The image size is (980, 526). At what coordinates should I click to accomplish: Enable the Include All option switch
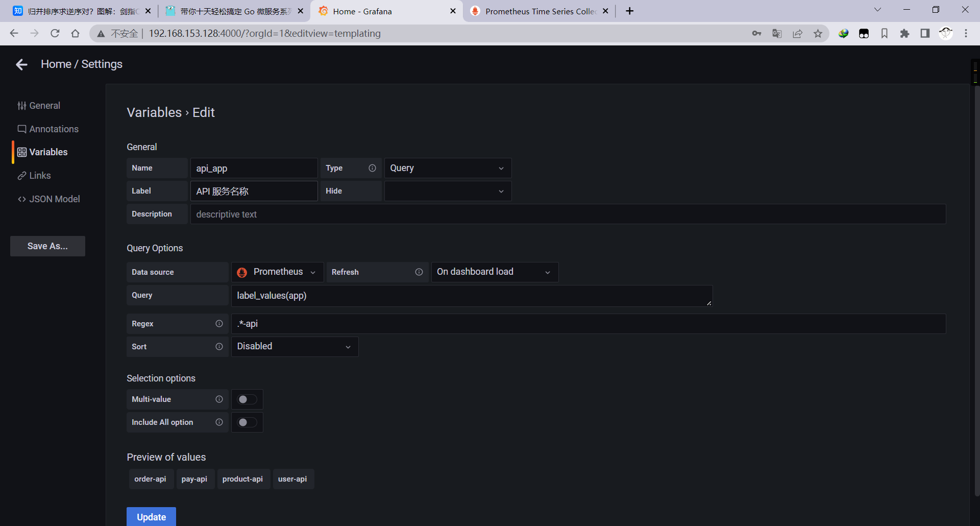point(247,422)
